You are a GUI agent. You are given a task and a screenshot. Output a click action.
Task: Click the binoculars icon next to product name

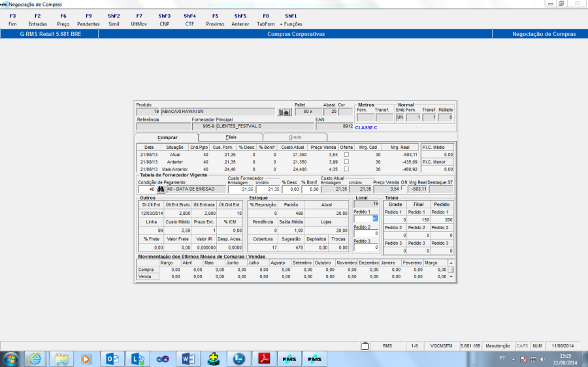284,112
